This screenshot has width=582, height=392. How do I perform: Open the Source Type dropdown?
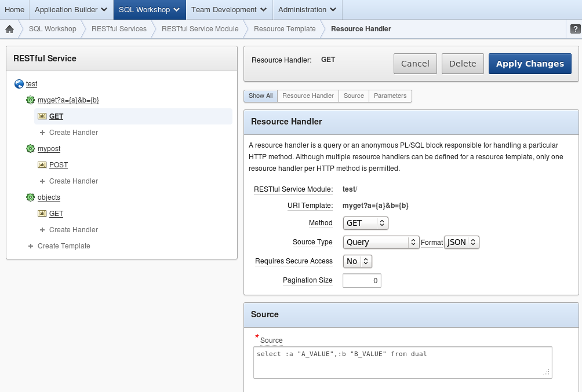click(x=381, y=242)
